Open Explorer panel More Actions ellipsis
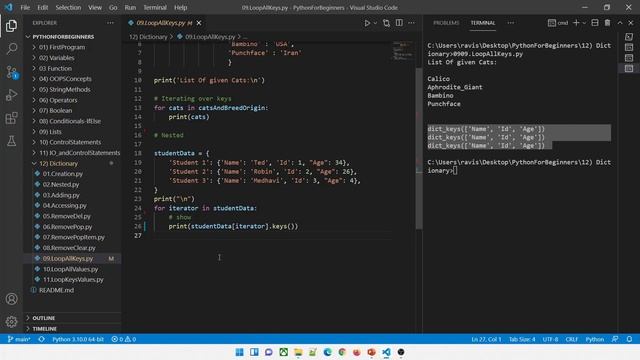 pos(110,23)
